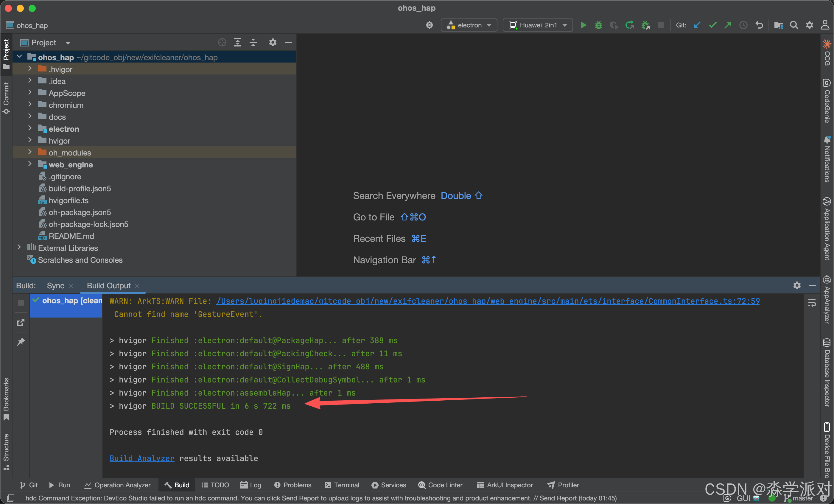Open the Git tool window tab
The image size is (834, 504).
[29, 485]
